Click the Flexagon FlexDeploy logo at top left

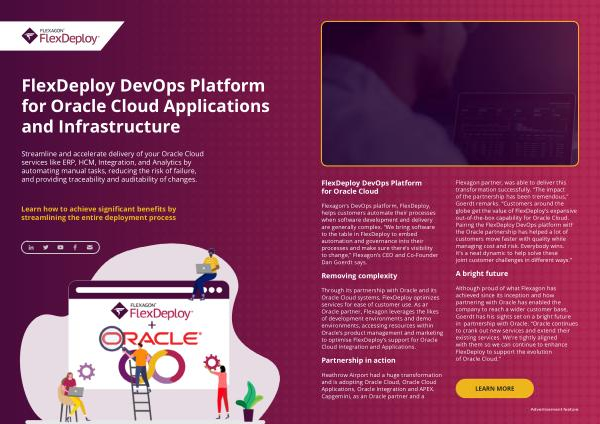[x=60, y=39]
